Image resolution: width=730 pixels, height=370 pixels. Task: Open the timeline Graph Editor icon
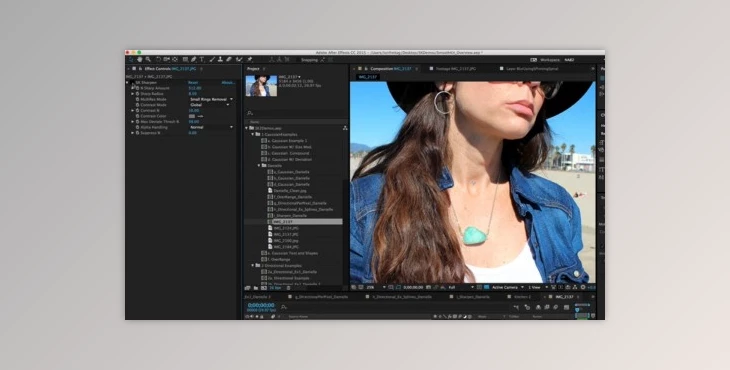tap(566, 307)
